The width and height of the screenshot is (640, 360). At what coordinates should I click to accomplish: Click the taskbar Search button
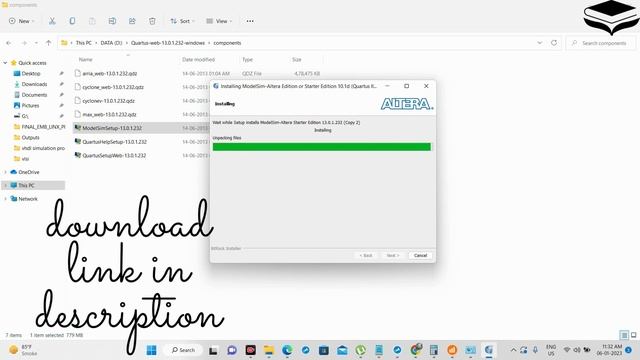(x=183, y=350)
